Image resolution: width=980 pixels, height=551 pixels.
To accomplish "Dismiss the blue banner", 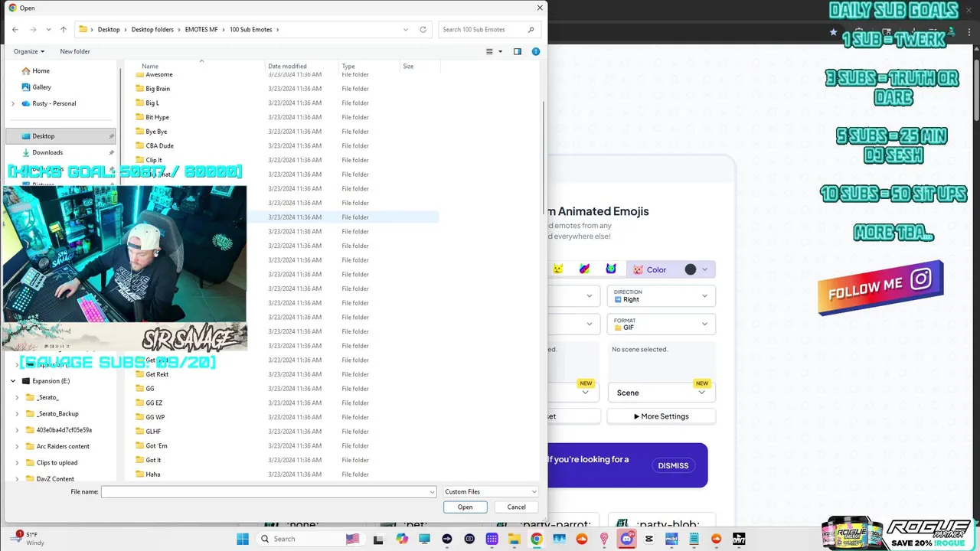I will 673,465.
